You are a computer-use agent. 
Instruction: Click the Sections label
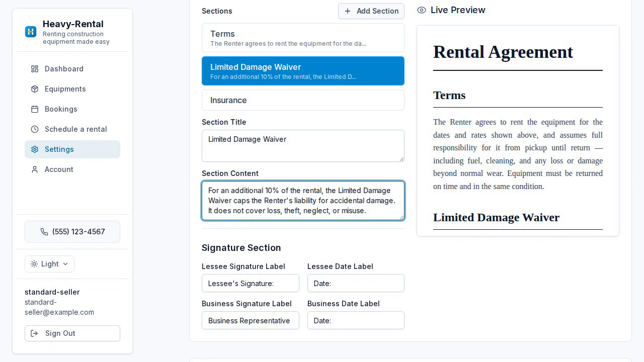click(217, 11)
